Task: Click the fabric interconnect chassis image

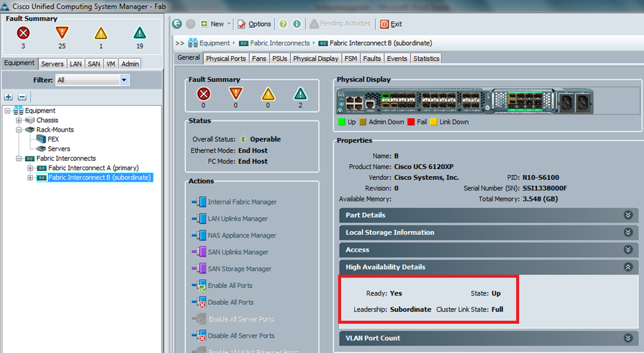Action: tap(465, 101)
